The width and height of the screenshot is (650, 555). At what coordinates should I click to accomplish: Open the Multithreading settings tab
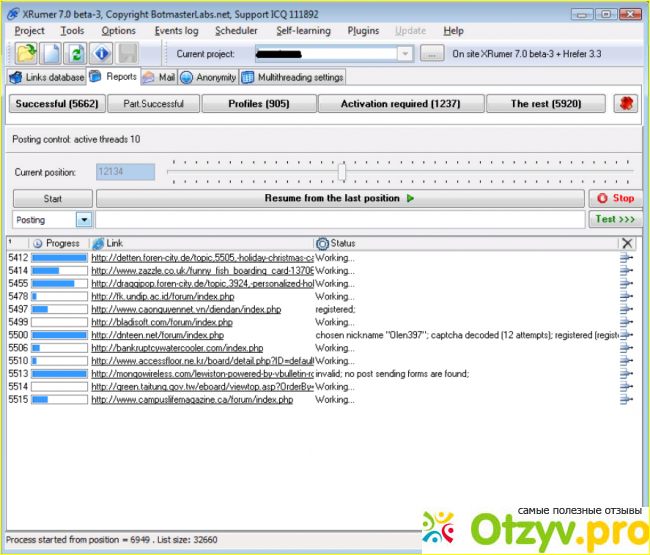pyautogui.click(x=292, y=77)
